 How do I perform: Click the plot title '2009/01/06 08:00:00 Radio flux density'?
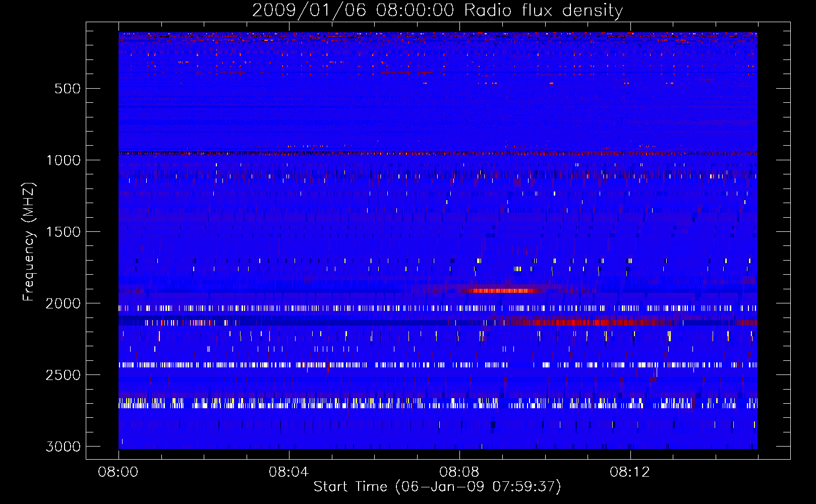(437, 10)
